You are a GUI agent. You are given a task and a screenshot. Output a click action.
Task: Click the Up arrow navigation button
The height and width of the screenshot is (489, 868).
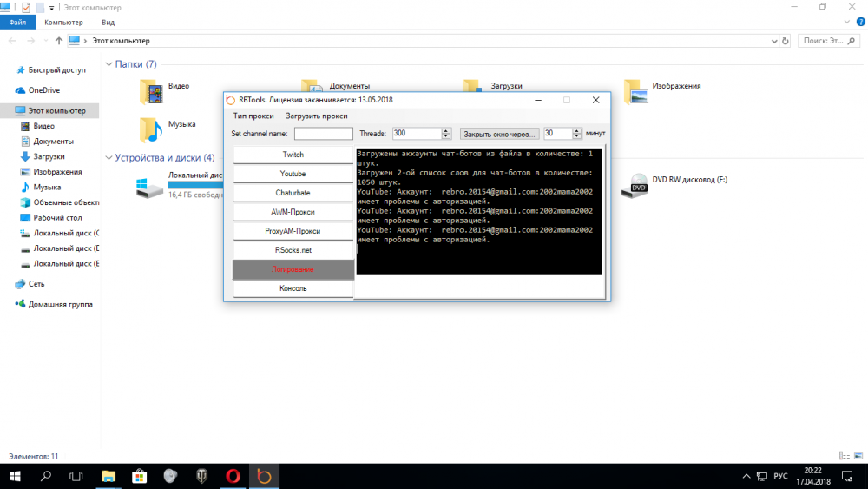(58, 41)
